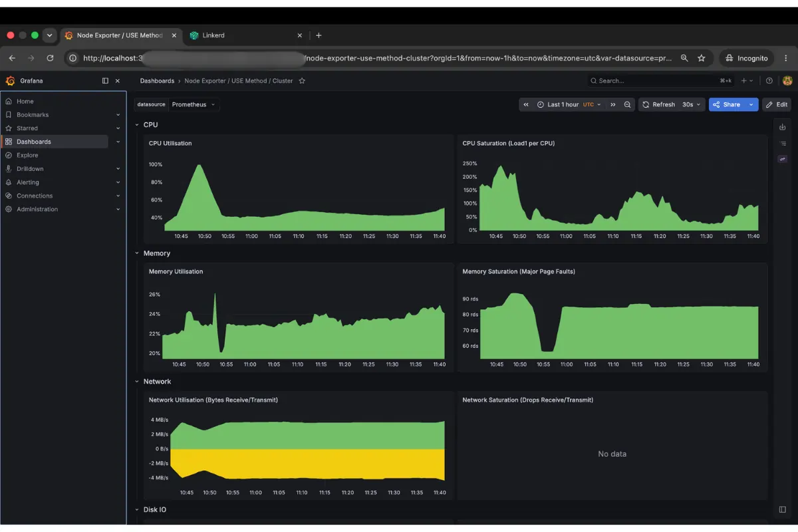This screenshot has width=798, height=532.
Task: Collapse the Disk IO row
Action: point(137,509)
